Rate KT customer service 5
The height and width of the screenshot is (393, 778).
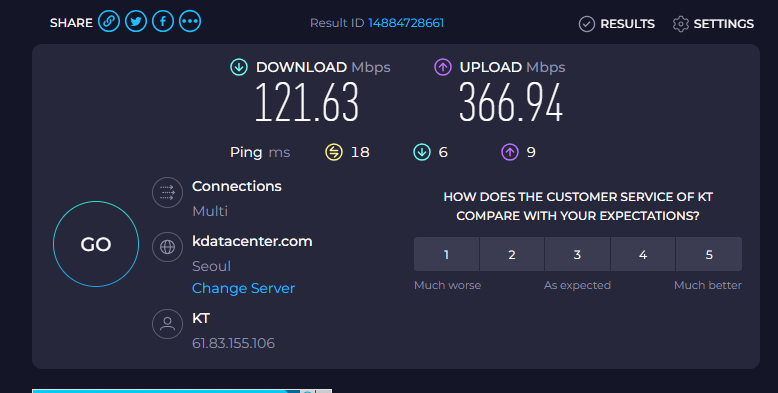[709, 254]
